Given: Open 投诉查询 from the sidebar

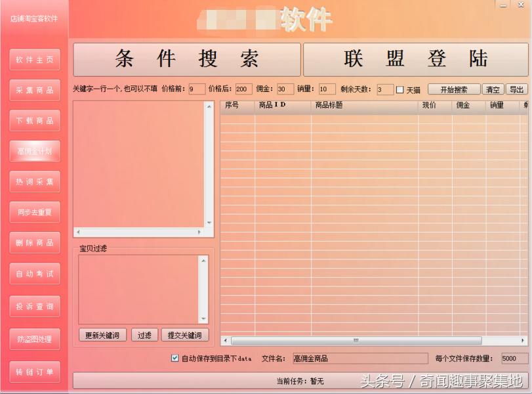Looking at the screenshot, I should coord(34,306).
